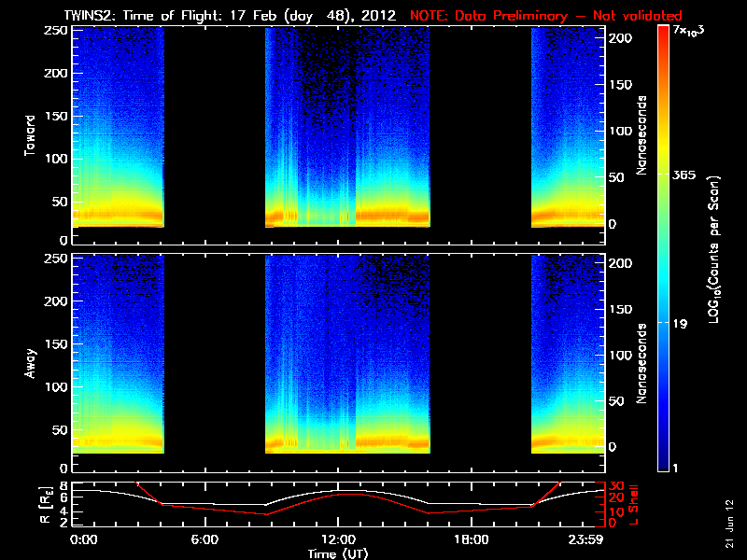Screen dimensions: 747x560
Task: Click the Toward panel's early-morning data block
Action: coord(119,127)
